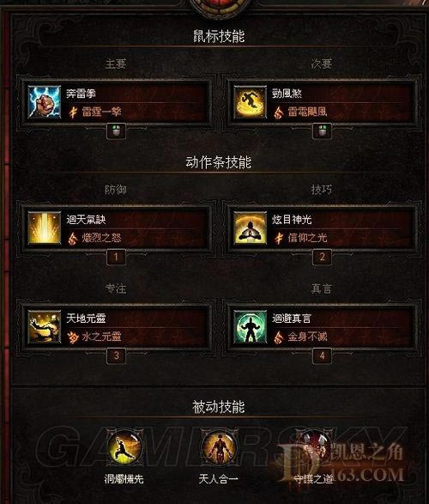Click right mouse button slot under 次要
This screenshot has width=429, height=504.
[322, 131]
